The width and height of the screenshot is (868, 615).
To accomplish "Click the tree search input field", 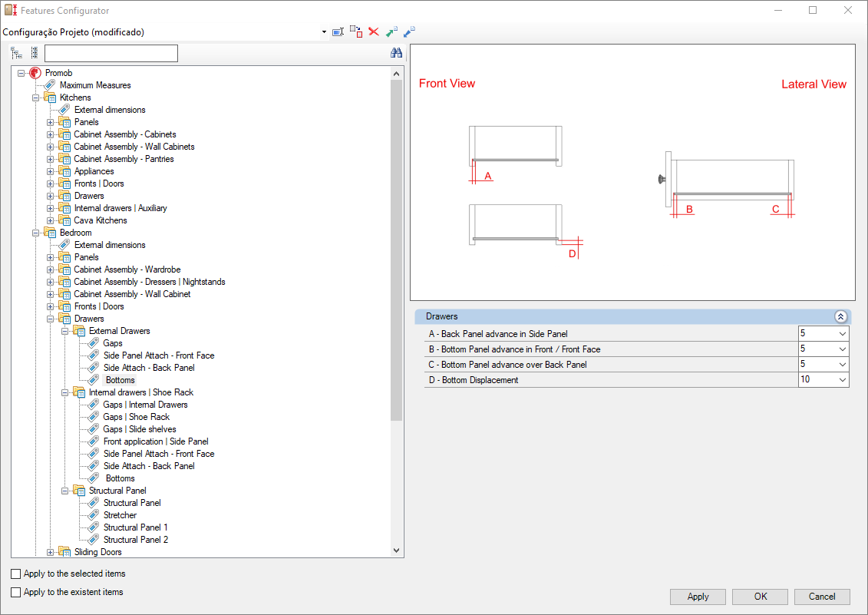I will point(111,53).
